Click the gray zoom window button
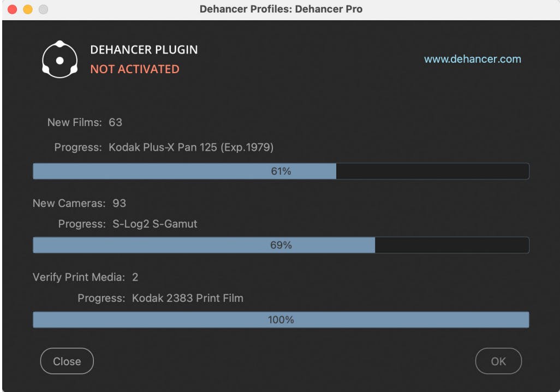This screenshot has width=560, height=392. tap(43, 9)
